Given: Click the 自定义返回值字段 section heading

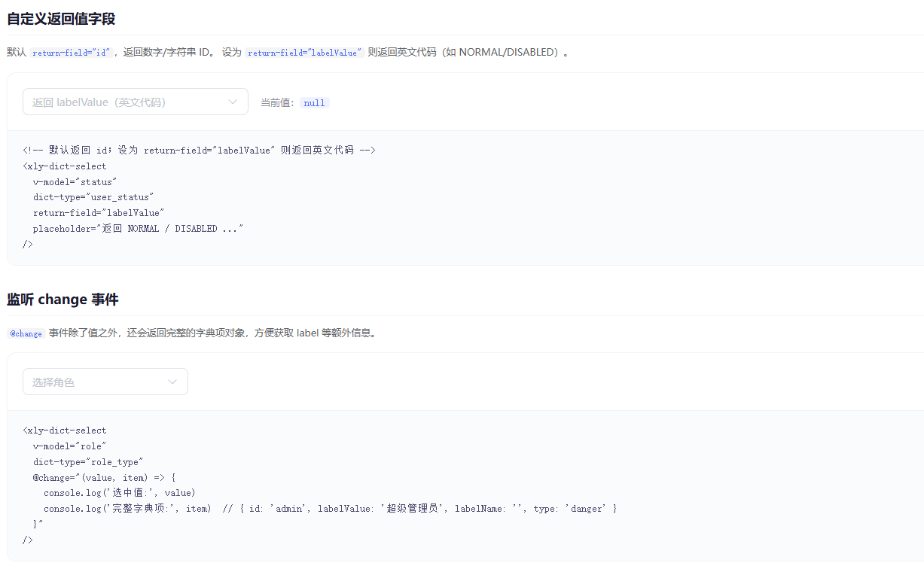Looking at the screenshot, I should tap(60, 19).
